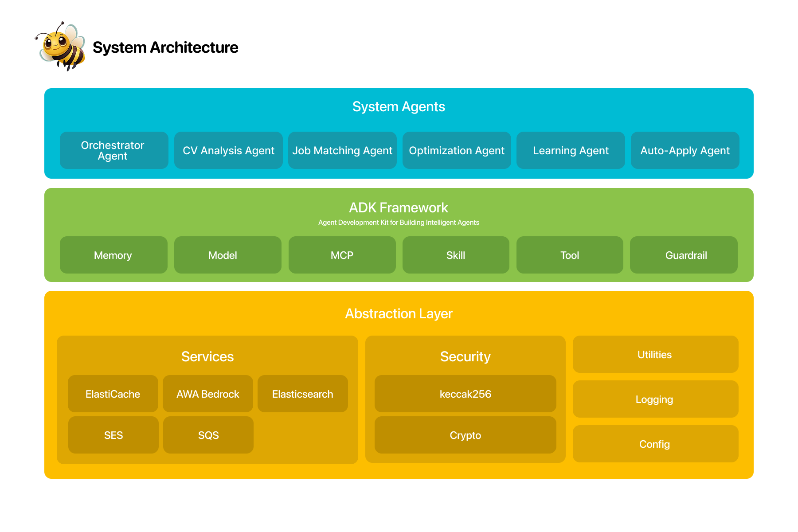Click the Memory component box
This screenshot has height=532, width=798.
click(x=113, y=255)
